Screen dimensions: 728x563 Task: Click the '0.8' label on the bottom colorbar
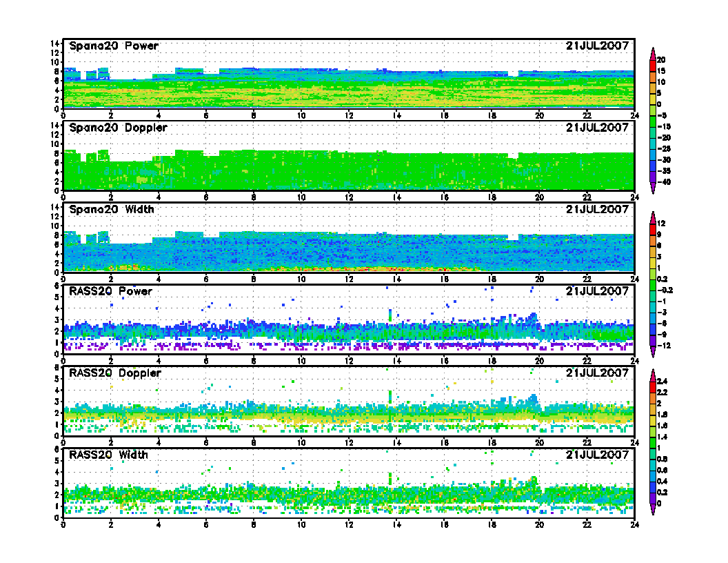(x=662, y=460)
